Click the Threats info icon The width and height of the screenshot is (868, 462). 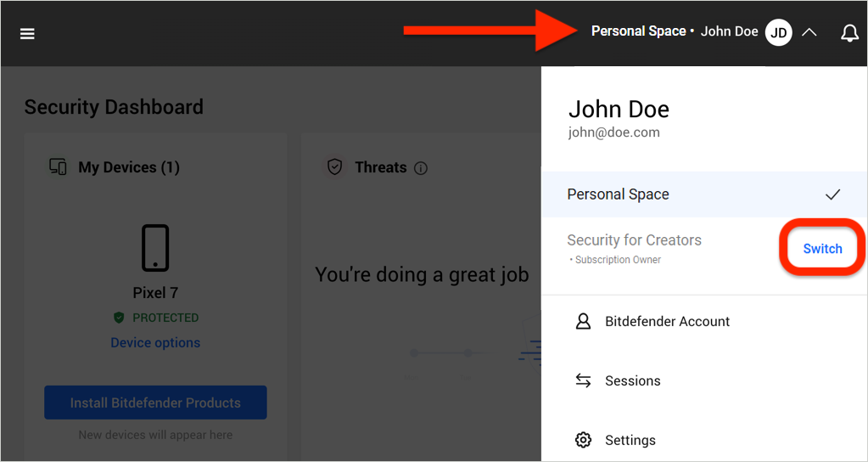point(421,168)
